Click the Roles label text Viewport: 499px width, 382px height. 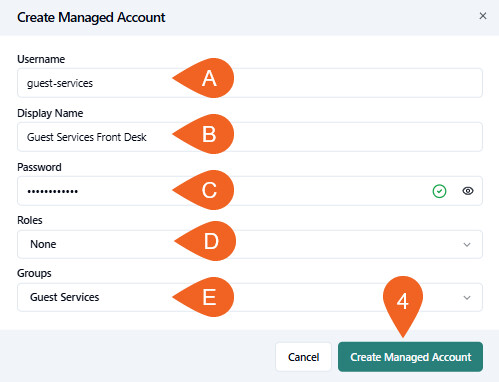pyautogui.click(x=30, y=220)
